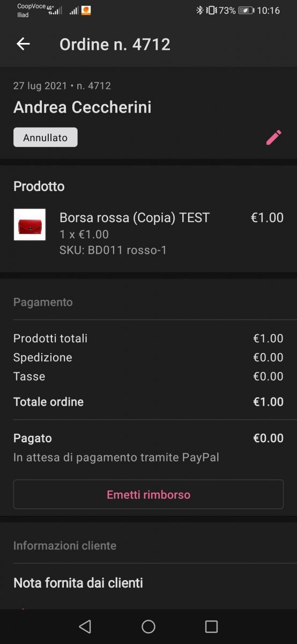Tap the Android home circle button
This screenshot has height=644, width=297.
point(148,626)
